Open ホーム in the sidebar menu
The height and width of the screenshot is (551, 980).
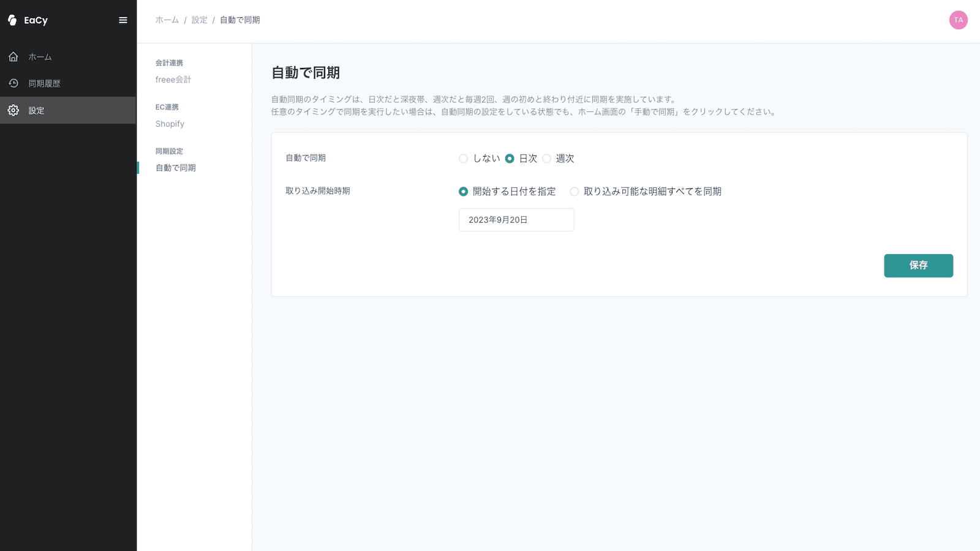pyautogui.click(x=40, y=57)
